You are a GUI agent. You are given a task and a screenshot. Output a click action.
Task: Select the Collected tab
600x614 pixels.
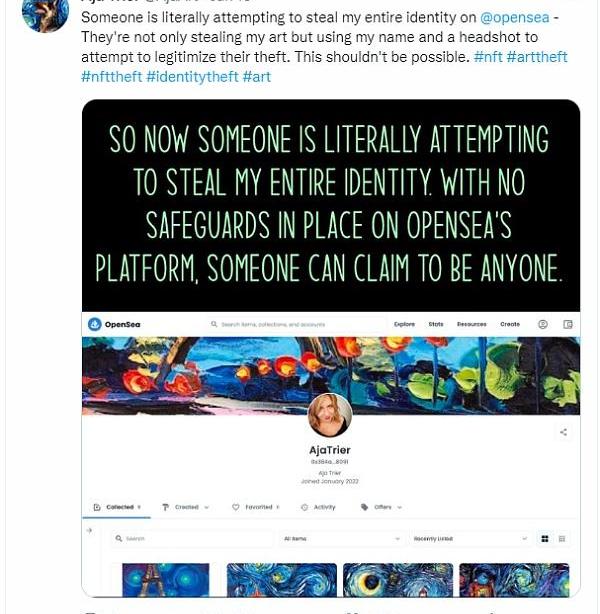[117, 507]
